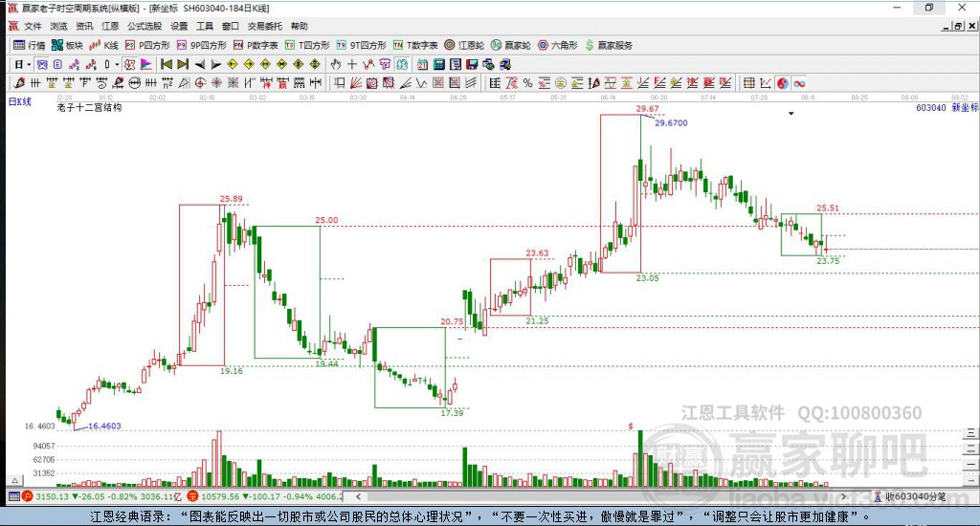Click the status bar keyboard icon
Viewport: 980px width, 526px height.
tap(13, 496)
